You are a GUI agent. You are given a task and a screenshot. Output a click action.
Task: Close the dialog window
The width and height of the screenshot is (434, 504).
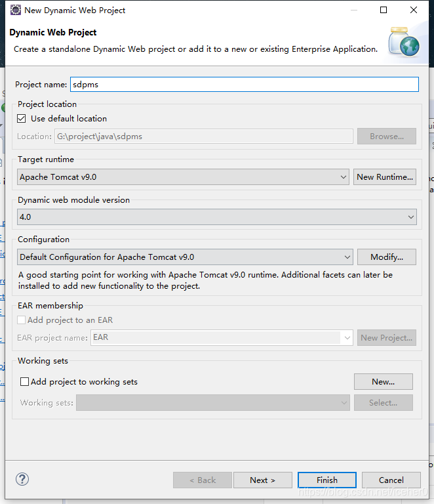coord(414,10)
